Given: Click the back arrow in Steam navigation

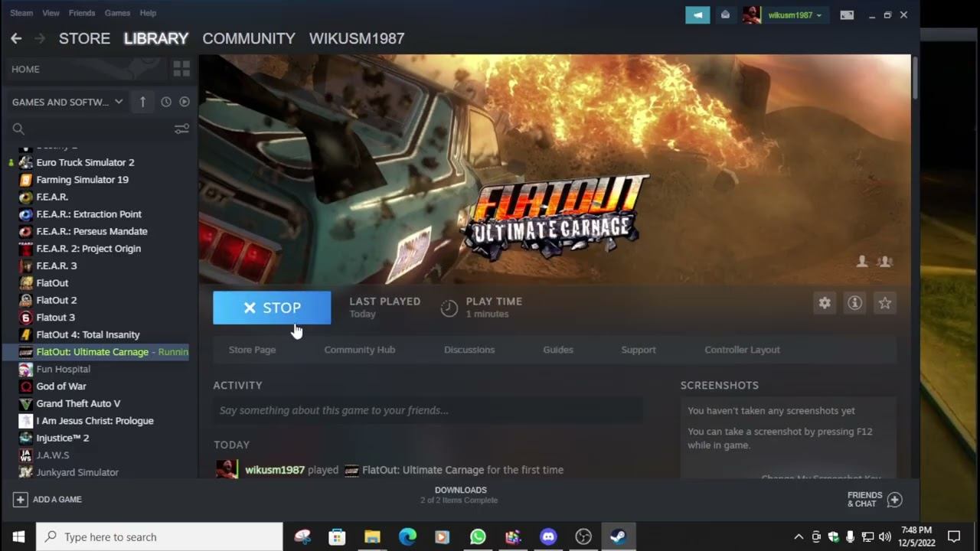Looking at the screenshot, I should (x=16, y=38).
